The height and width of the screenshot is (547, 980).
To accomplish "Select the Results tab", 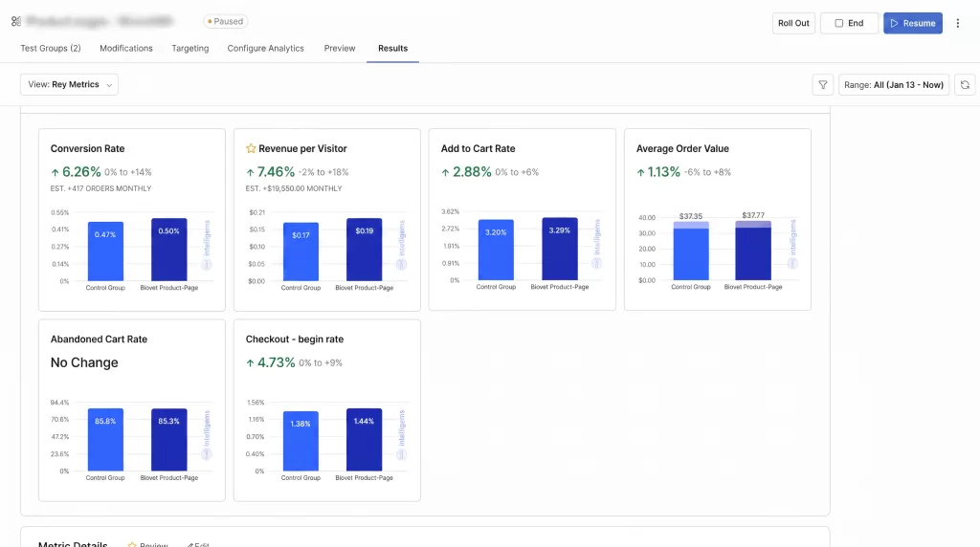I will [392, 48].
